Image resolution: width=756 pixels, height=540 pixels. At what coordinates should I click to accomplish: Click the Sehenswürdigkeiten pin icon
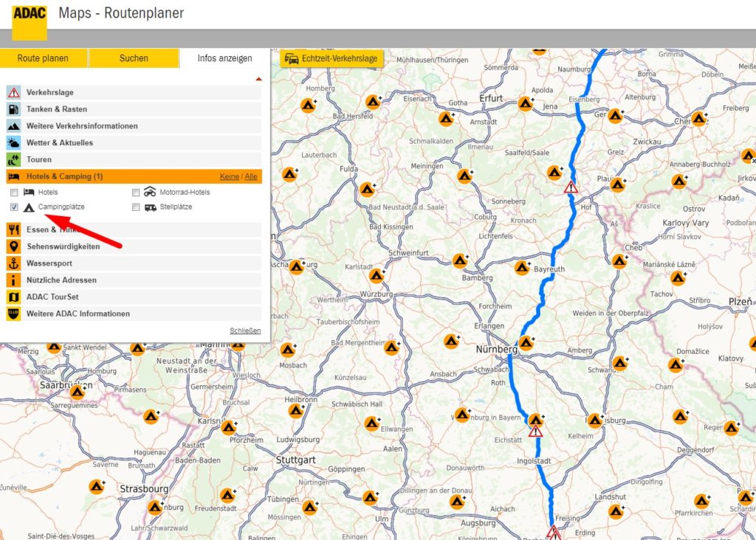[x=13, y=246]
